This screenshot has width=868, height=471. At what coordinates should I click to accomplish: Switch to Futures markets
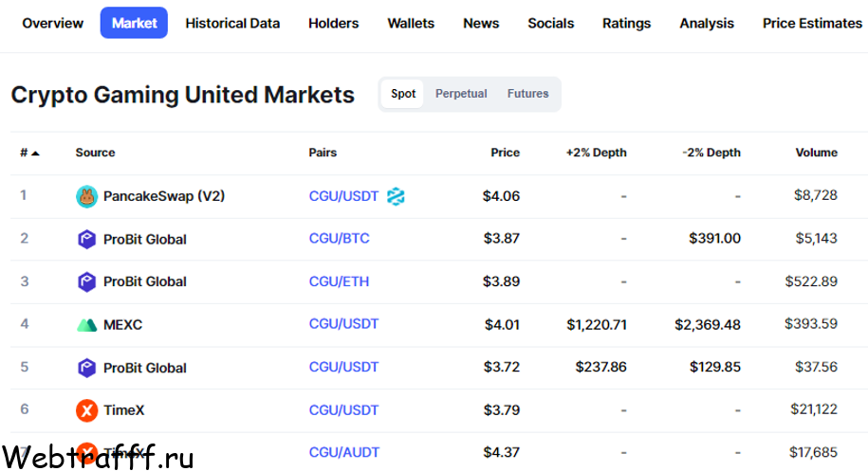tap(527, 94)
